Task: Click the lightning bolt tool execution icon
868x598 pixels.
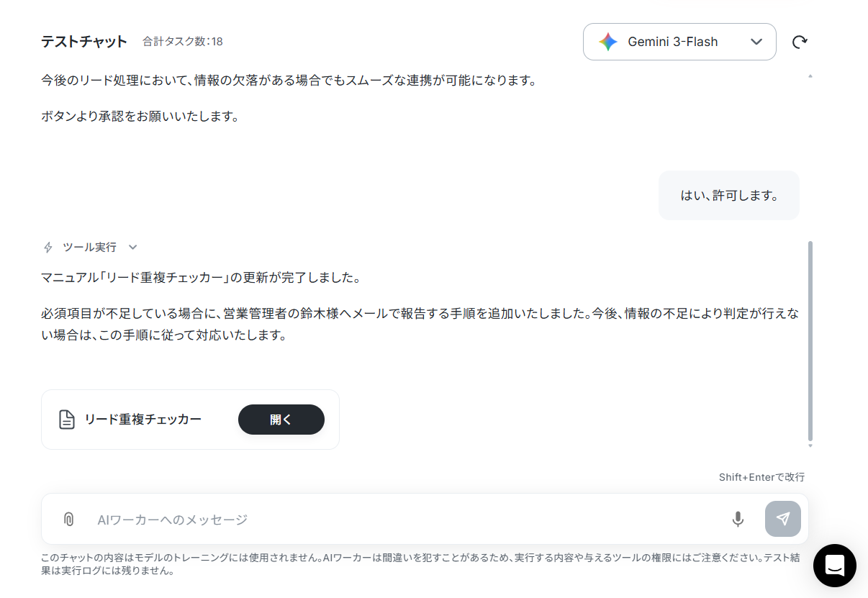Action: pos(48,248)
